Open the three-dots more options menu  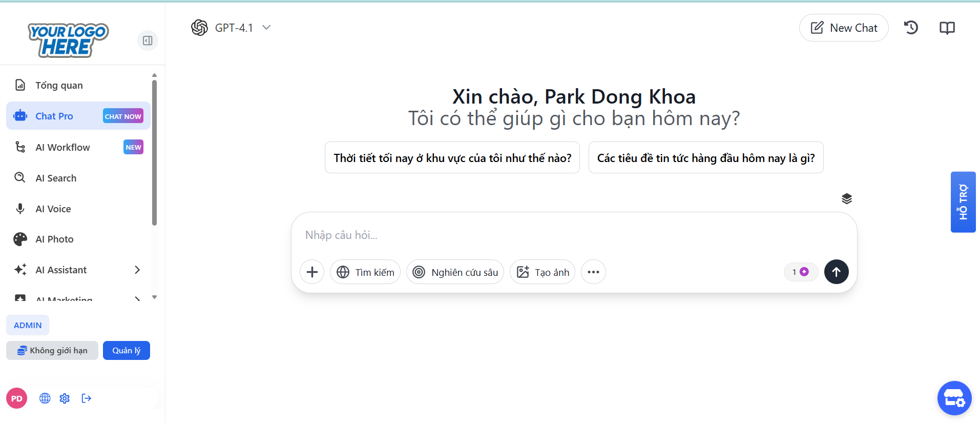(x=593, y=272)
